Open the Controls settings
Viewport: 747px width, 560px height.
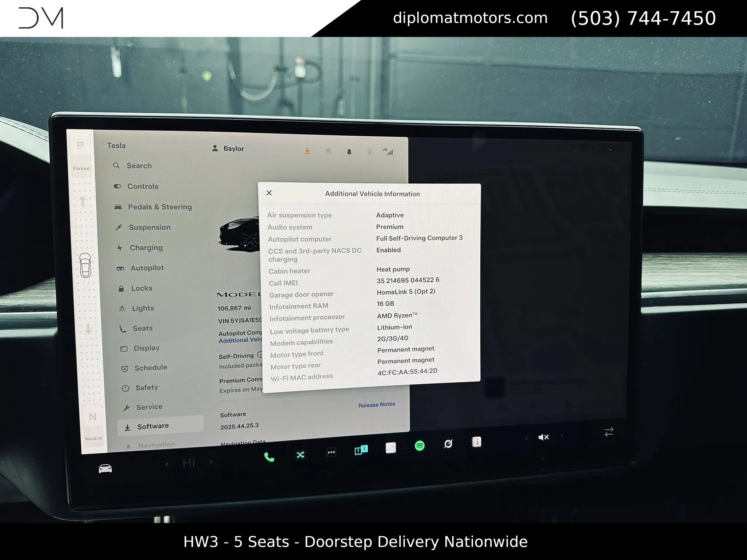pyautogui.click(x=136, y=186)
